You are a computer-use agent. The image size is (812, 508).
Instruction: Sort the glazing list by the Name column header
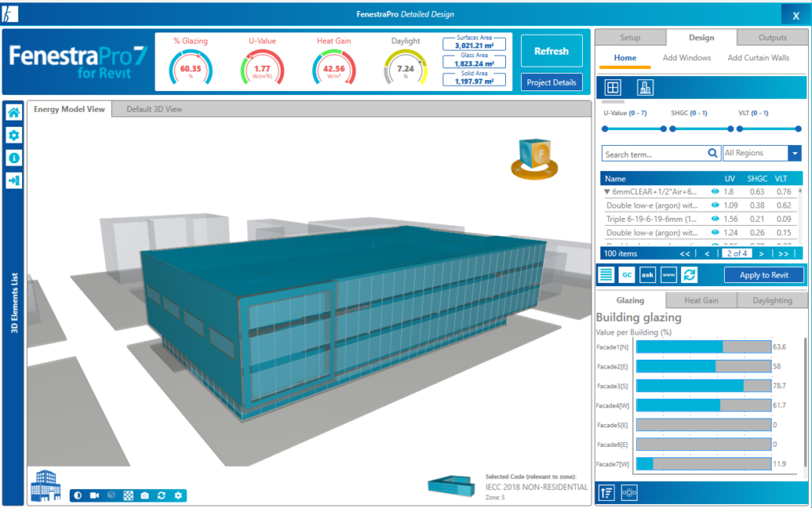[x=615, y=178]
